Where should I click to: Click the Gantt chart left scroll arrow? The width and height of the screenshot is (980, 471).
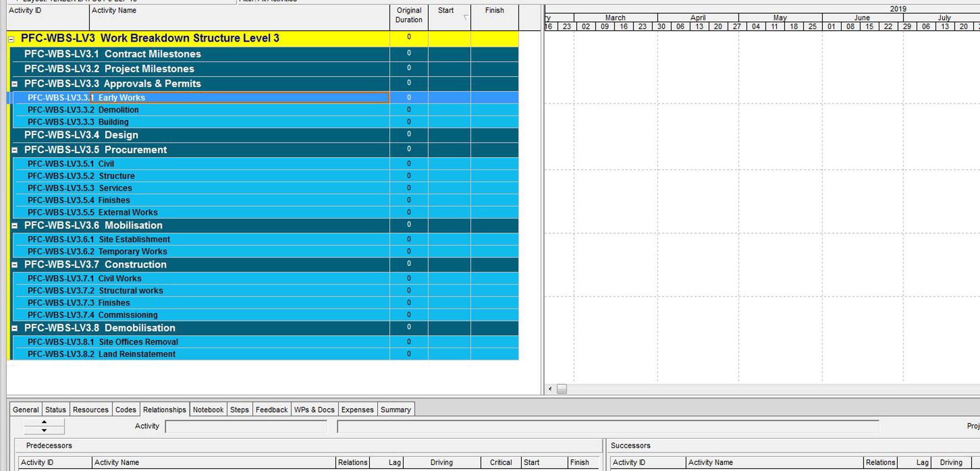(x=550, y=389)
